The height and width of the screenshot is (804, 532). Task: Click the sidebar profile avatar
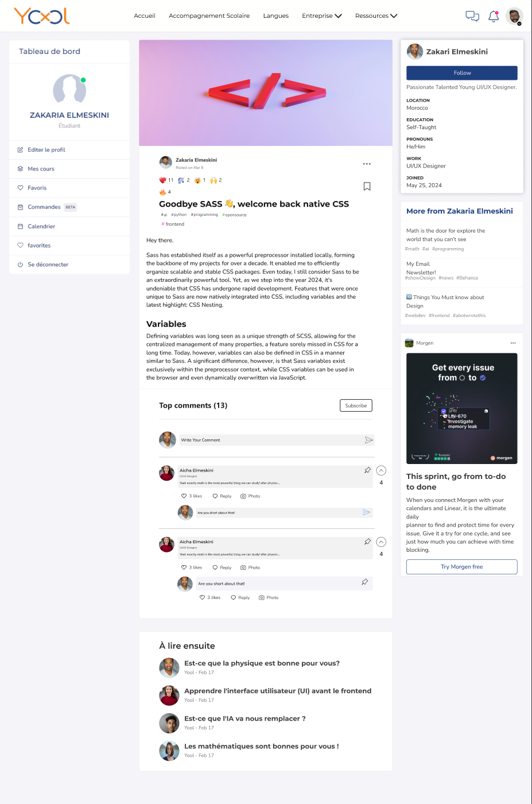click(69, 90)
